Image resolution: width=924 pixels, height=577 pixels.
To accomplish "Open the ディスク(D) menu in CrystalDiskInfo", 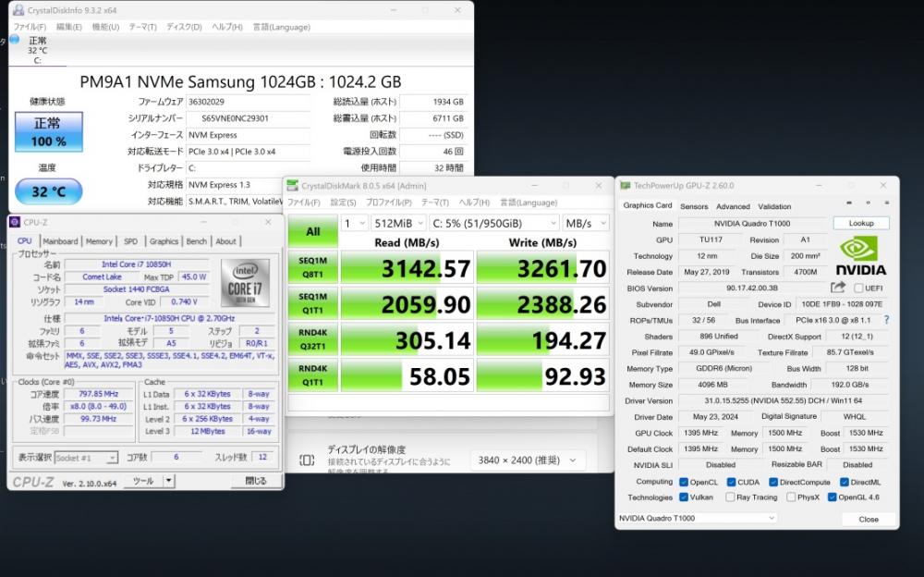I will [x=184, y=27].
